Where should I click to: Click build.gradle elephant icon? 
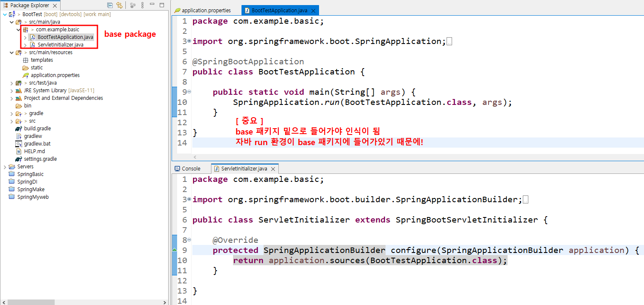pyautogui.click(x=19, y=129)
